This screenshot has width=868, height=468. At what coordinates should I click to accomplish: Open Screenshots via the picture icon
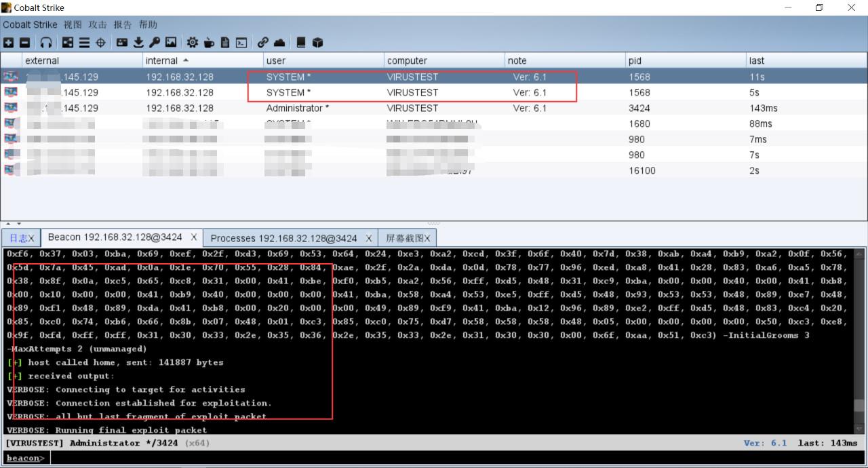[x=171, y=43]
